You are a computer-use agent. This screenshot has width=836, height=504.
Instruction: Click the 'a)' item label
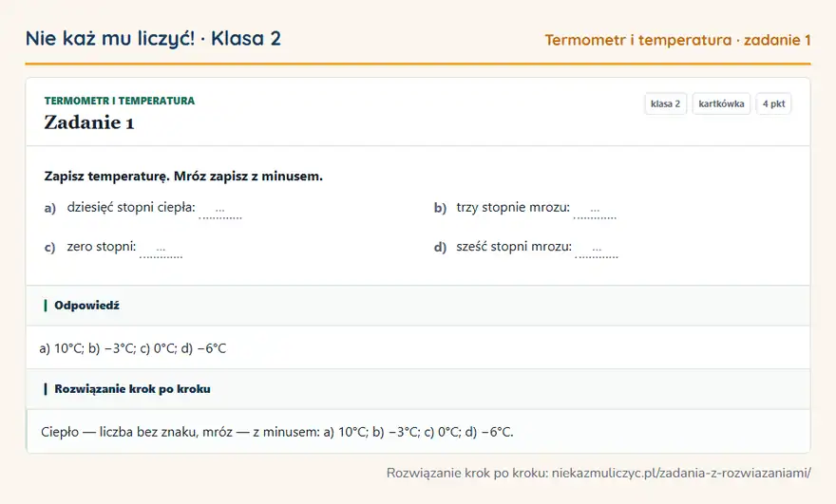point(50,208)
